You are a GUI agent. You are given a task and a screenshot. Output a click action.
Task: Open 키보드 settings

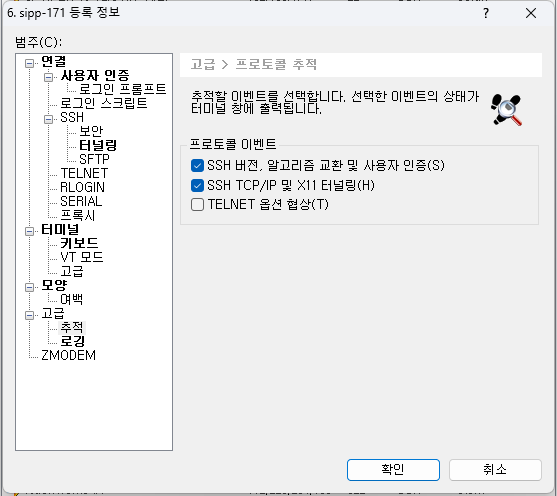coord(79,243)
